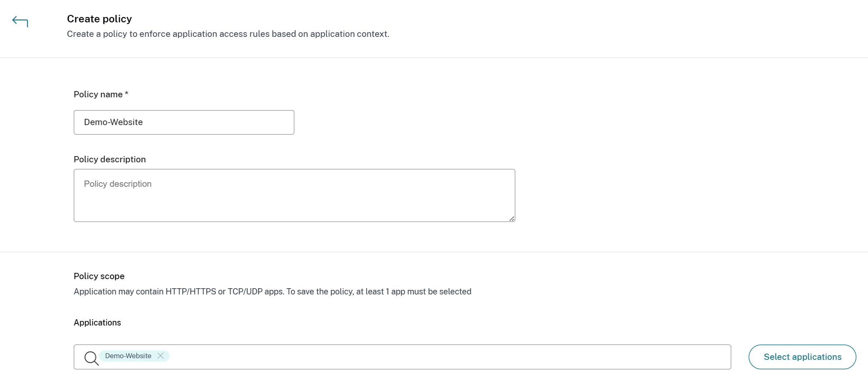Click the Policy name label

(x=98, y=94)
